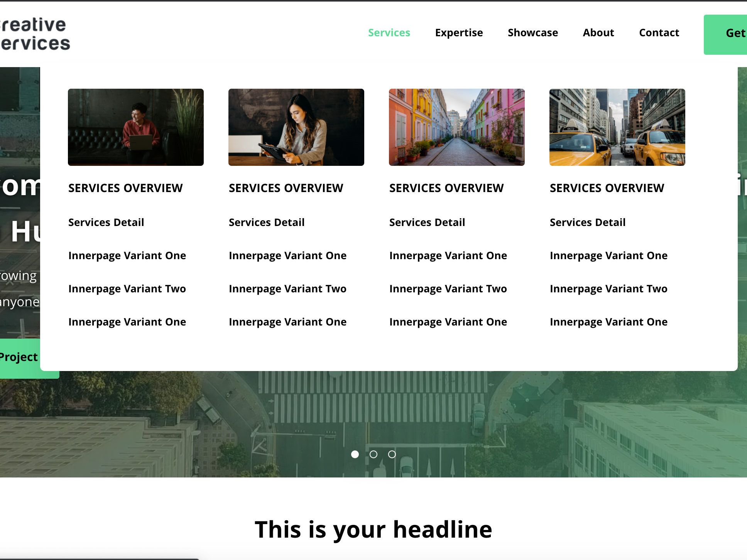Go to the About page
This screenshot has width=747, height=560.
click(x=598, y=33)
